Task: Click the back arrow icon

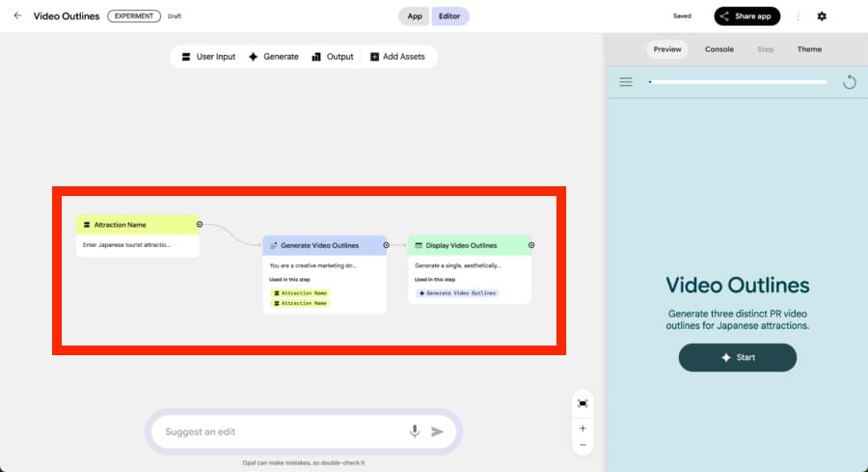Action: pos(17,15)
